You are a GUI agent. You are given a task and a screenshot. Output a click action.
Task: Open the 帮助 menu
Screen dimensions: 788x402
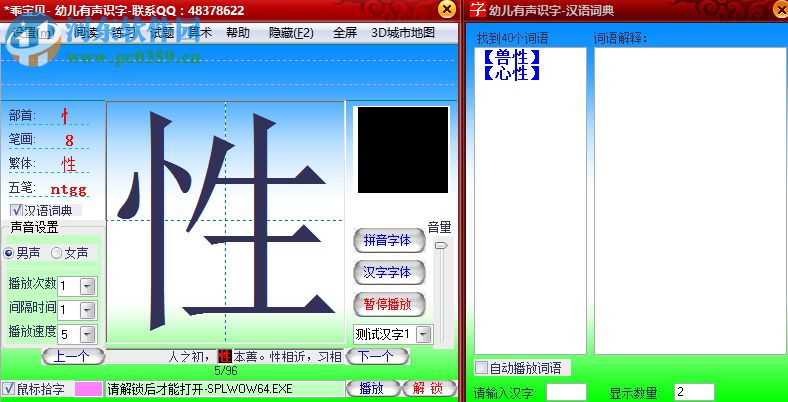(238, 33)
